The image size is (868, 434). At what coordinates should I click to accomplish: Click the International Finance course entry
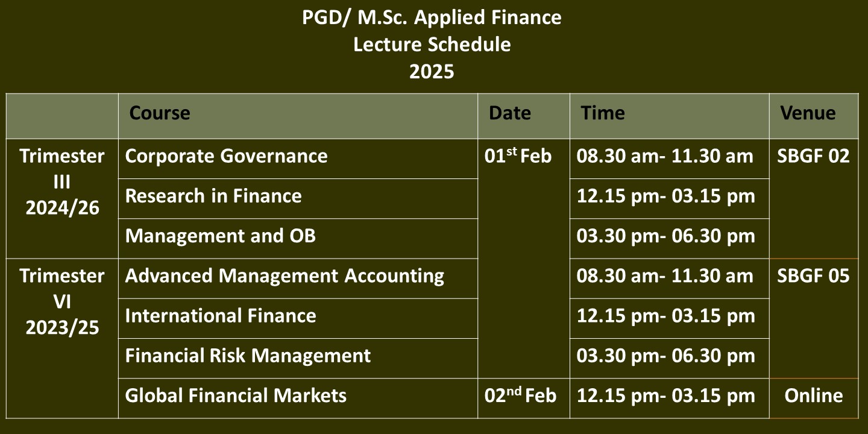pos(298,318)
